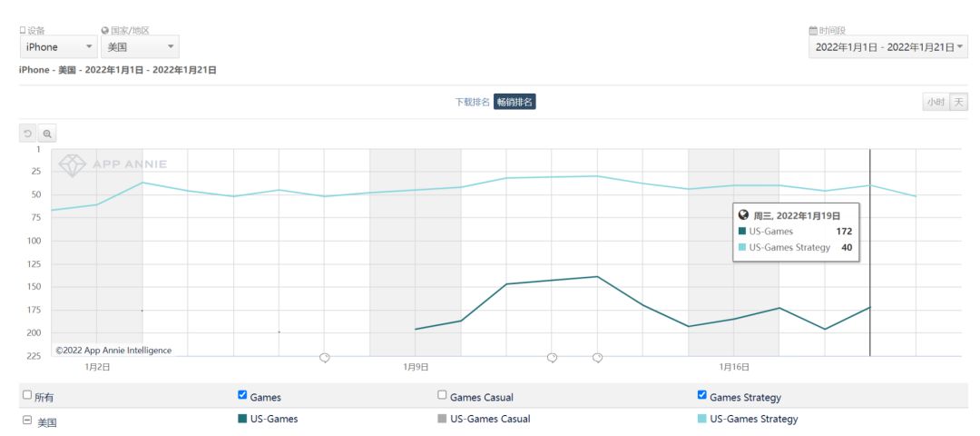The image size is (980, 436).
Task: Click the US-Games Strategy legend color swatch
Action: 701,420
